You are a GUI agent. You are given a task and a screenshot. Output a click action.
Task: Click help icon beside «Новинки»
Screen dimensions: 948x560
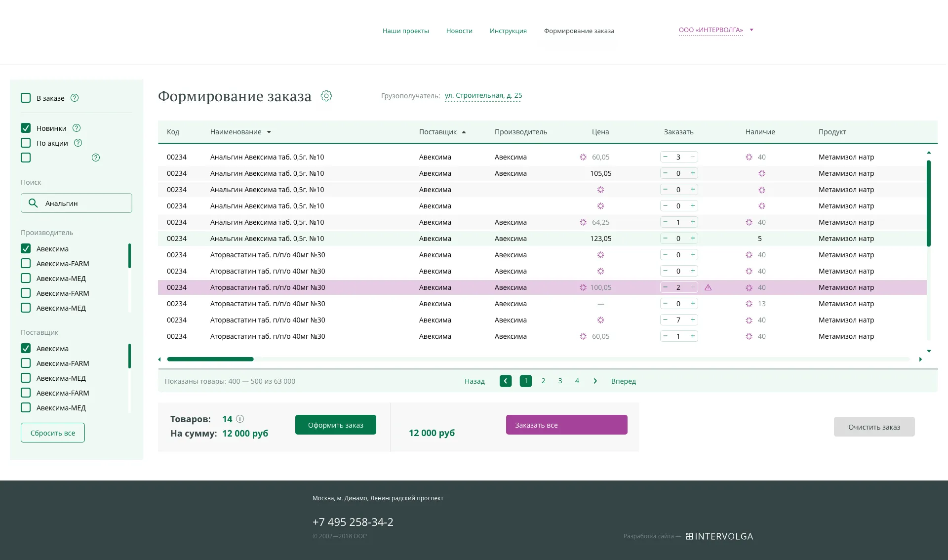(77, 128)
